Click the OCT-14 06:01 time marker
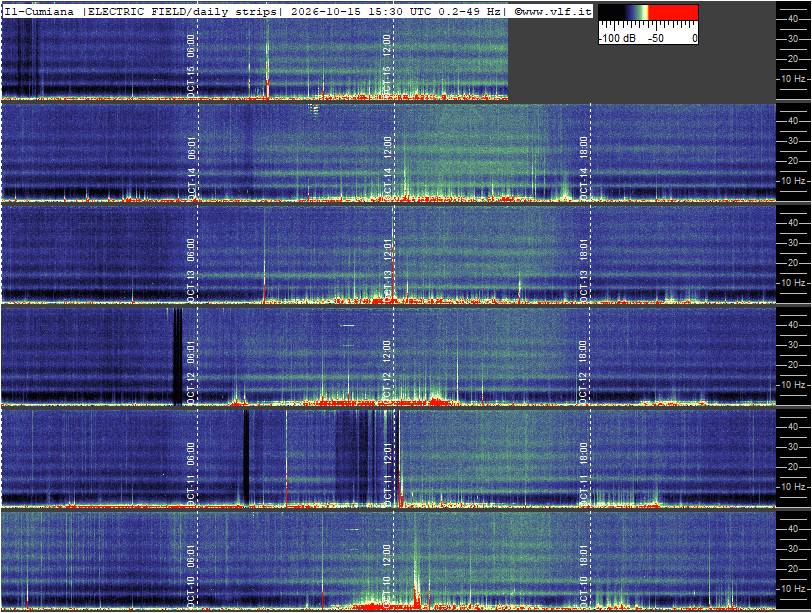Viewport: 812px width, 613px height. (191, 168)
